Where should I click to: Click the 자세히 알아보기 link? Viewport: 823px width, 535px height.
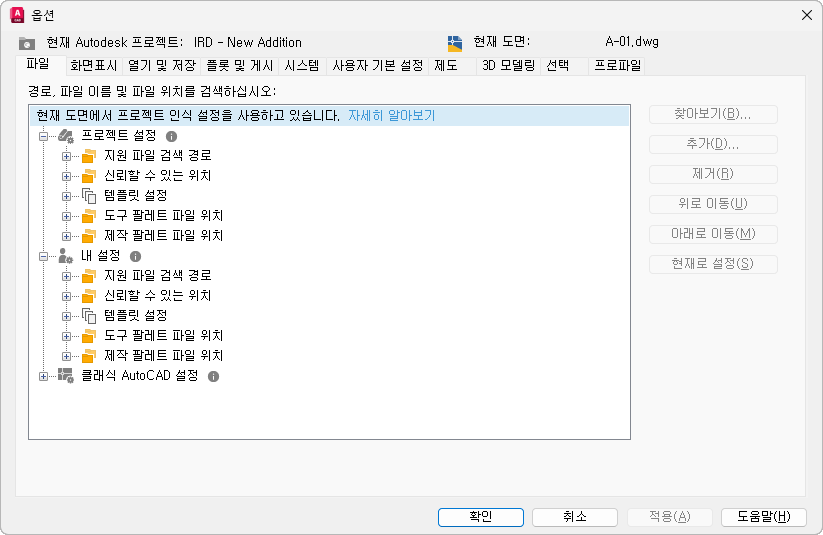tap(392, 116)
